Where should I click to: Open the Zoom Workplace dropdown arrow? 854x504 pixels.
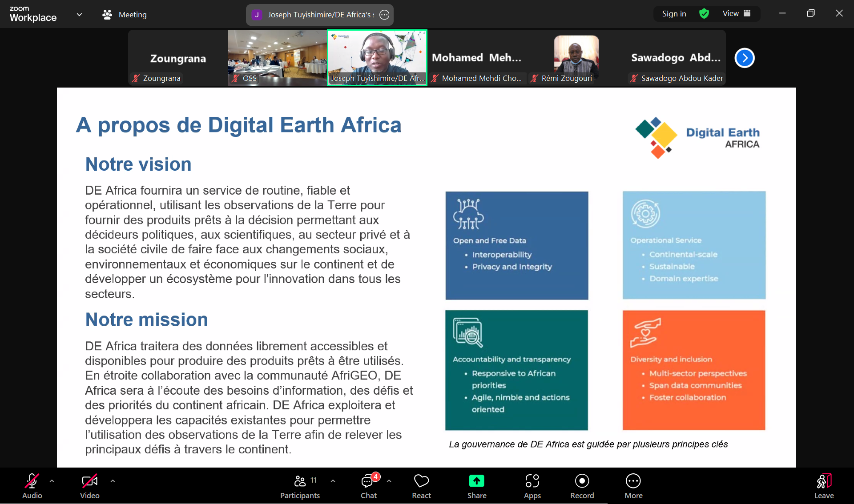[x=79, y=14]
